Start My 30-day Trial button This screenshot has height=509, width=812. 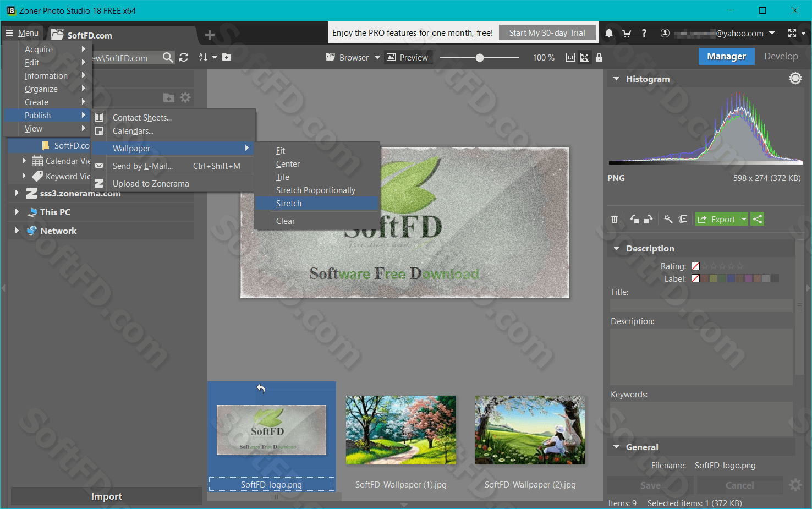pyautogui.click(x=547, y=33)
